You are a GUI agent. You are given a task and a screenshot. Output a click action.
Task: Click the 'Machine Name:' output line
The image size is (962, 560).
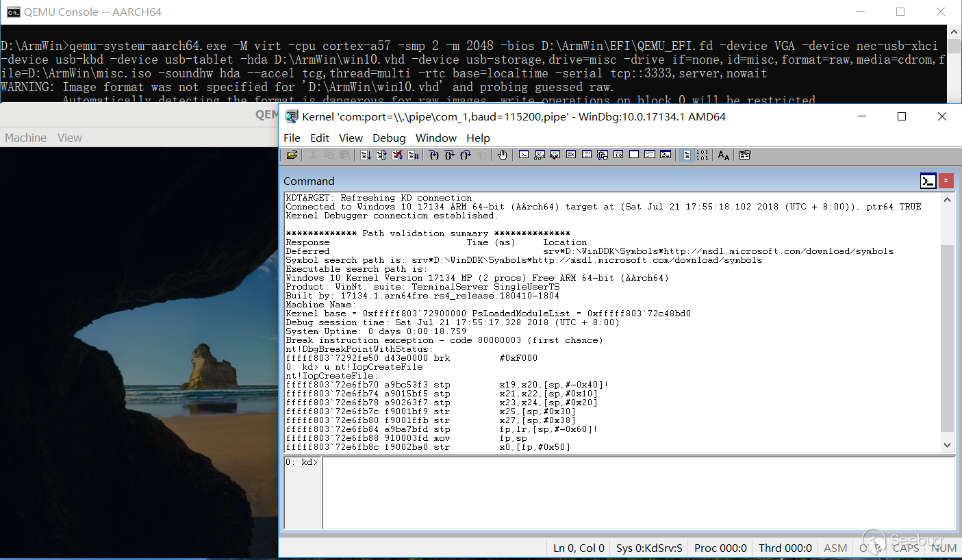click(321, 305)
